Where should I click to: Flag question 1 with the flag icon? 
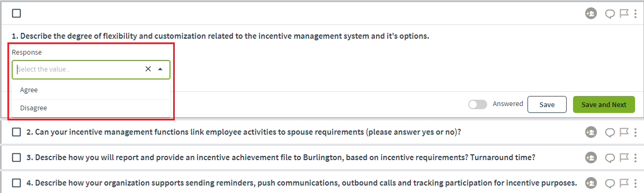click(624, 13)
